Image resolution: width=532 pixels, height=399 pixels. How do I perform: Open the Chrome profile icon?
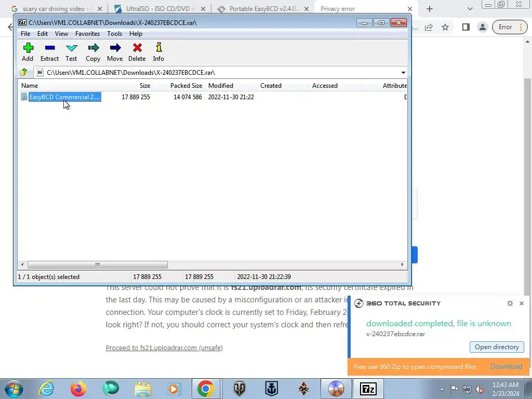click(482, 27)
